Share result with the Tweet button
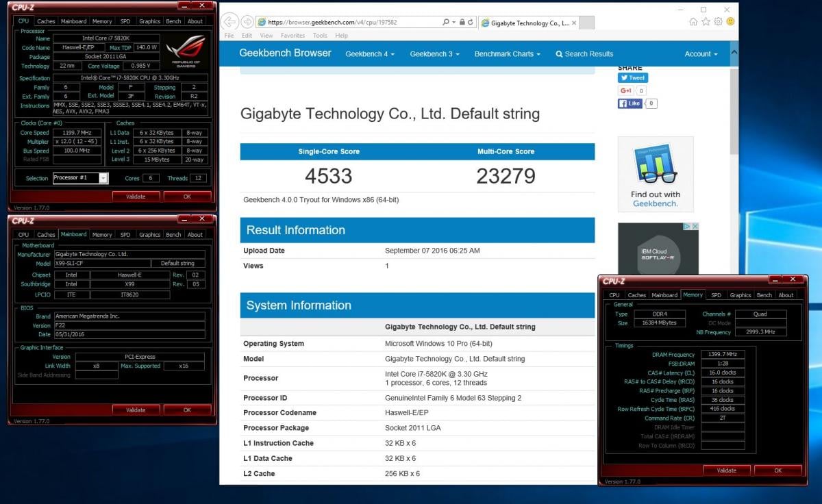Image resolution: width=822 pixels, height=504 pixels. click(x=633, y=78)
